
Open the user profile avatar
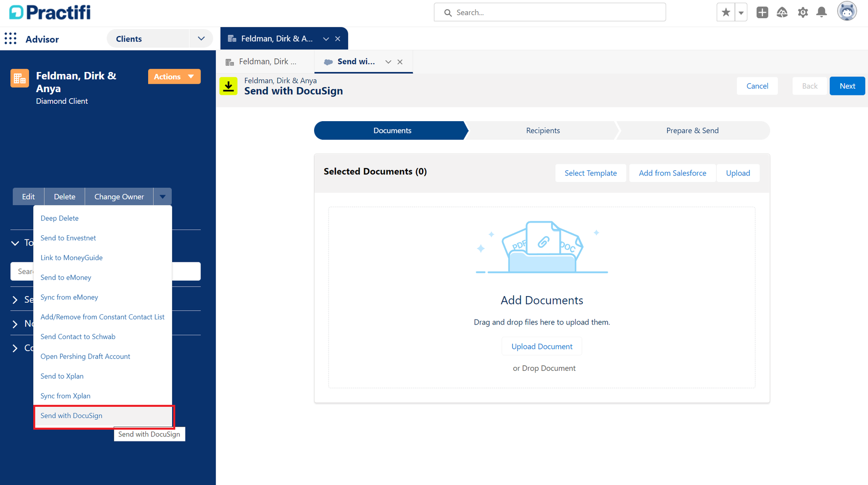coord(846,11)
